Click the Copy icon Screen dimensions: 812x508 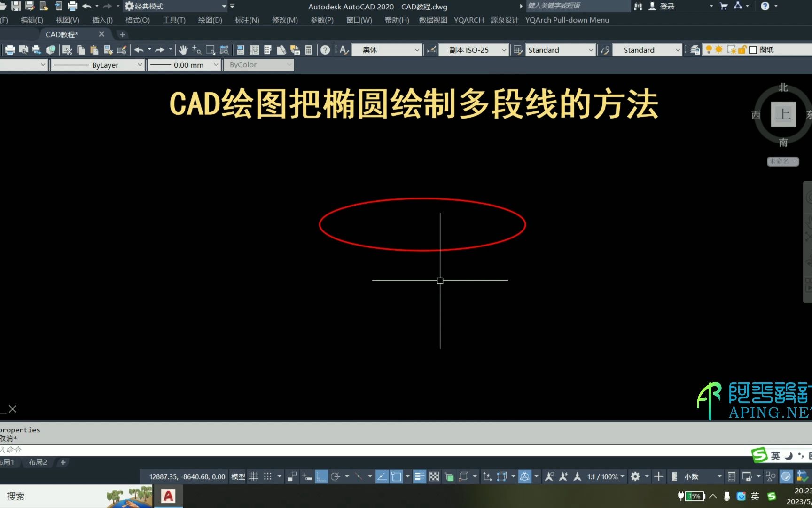(81, 50)
